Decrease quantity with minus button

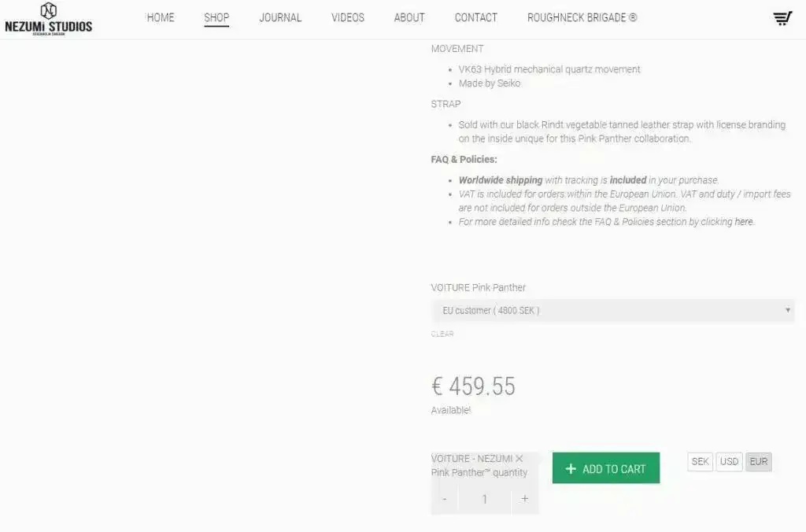point(445,499)
